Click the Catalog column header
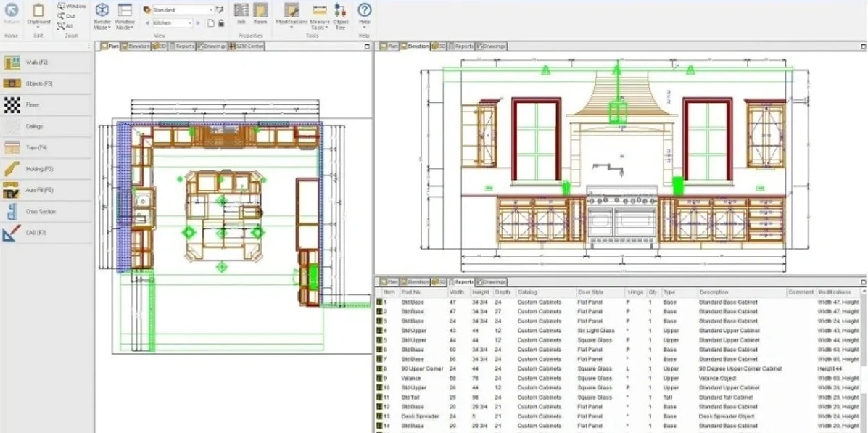 tap(545, 292)
